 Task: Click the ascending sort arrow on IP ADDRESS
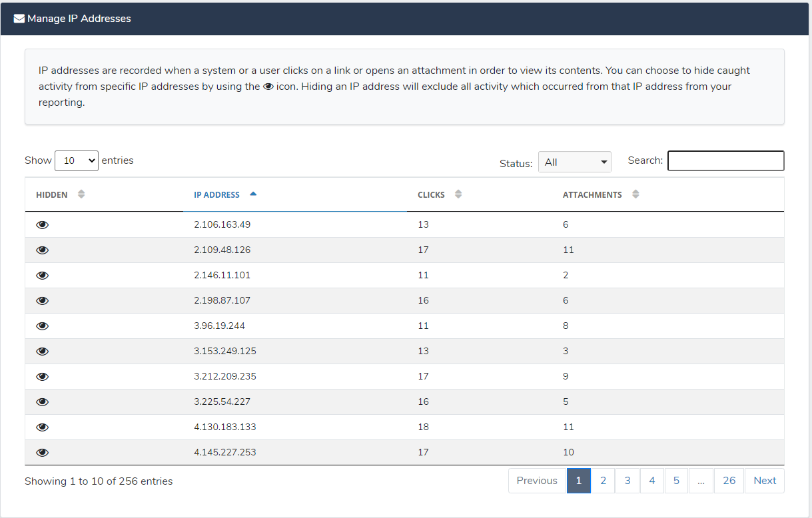click(x=252, y=193)
